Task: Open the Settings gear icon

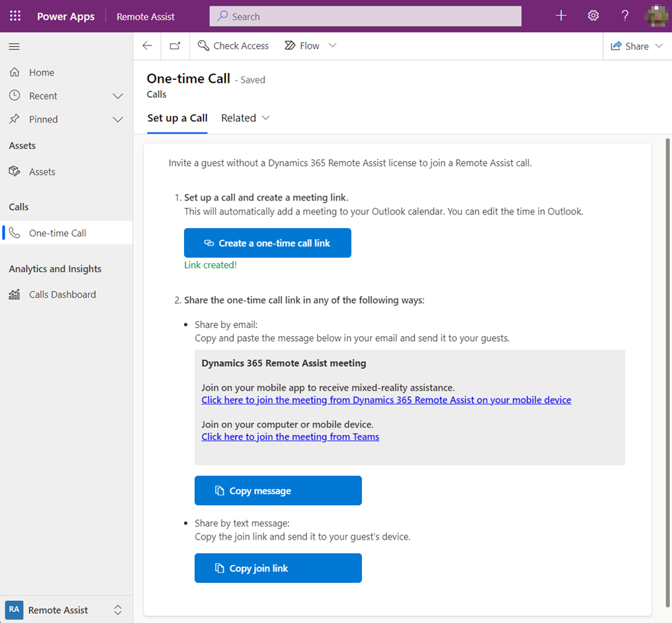Action: [x=593, y=16]
